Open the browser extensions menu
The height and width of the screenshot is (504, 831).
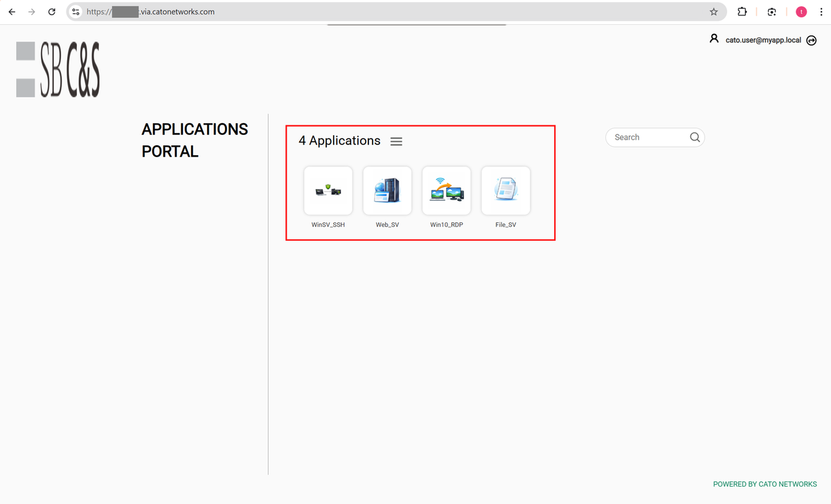tap(742, 12)
